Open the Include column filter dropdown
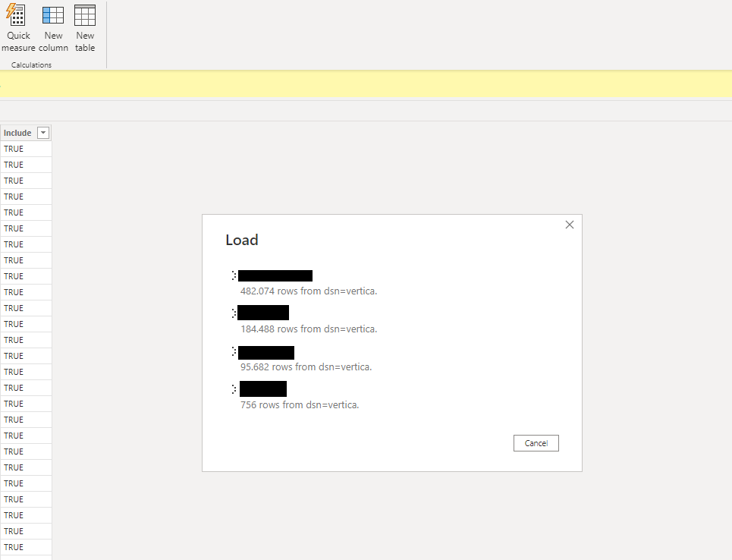The image size is (732, 560). coord(43,133)
